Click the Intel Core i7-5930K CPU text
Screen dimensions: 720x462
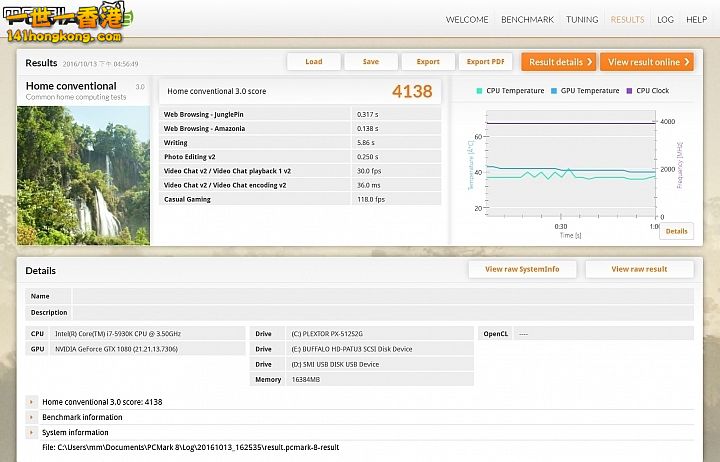click(x=118, y=334)
